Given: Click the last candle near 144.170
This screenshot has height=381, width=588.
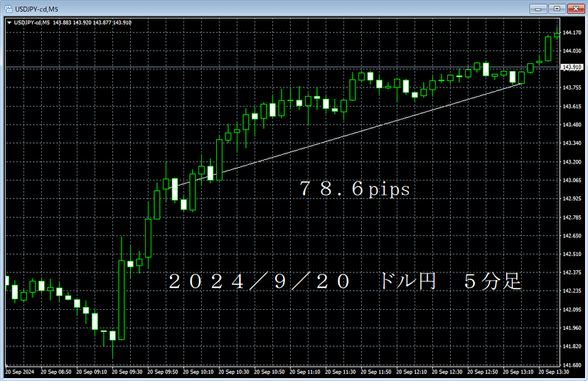Looking at the screenshot, I should tap(557, 35).
